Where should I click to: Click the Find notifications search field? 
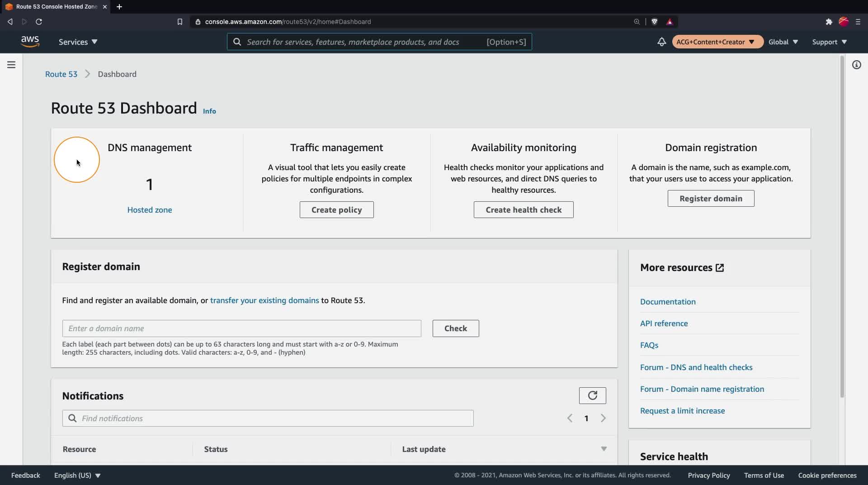click(x=268, y=418)
